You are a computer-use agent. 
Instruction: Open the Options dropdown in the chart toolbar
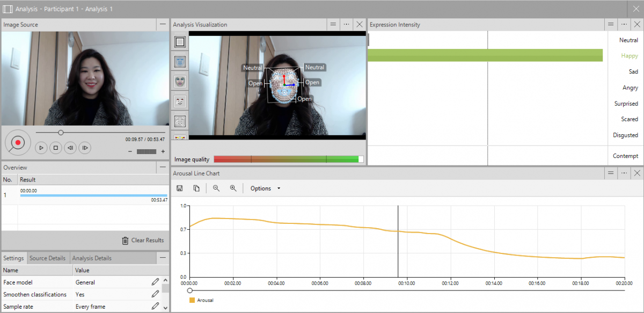click(x=262, y=188)
